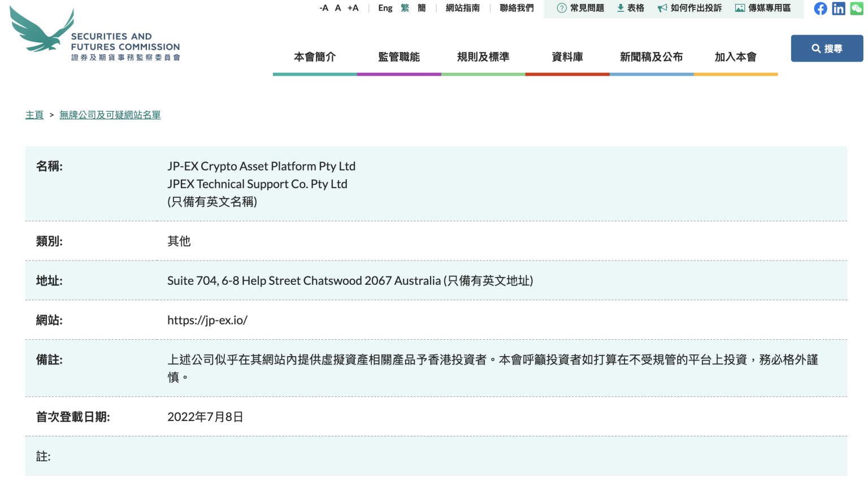This screenshot has height=494, width=868.
Task: Expand the 本會簡介 menu
Action: pyautogui.click(x=315, y=57)
